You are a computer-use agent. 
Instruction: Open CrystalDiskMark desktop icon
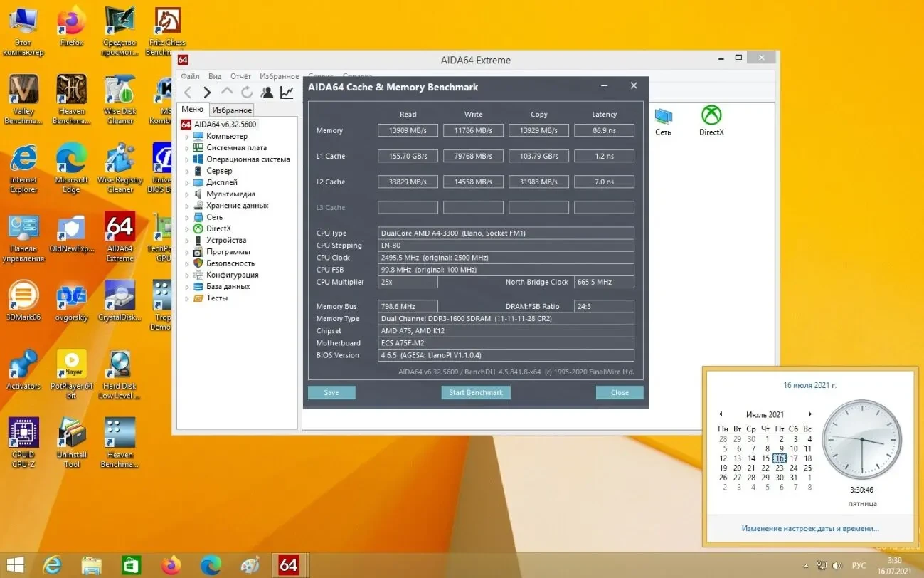(119, 295)
